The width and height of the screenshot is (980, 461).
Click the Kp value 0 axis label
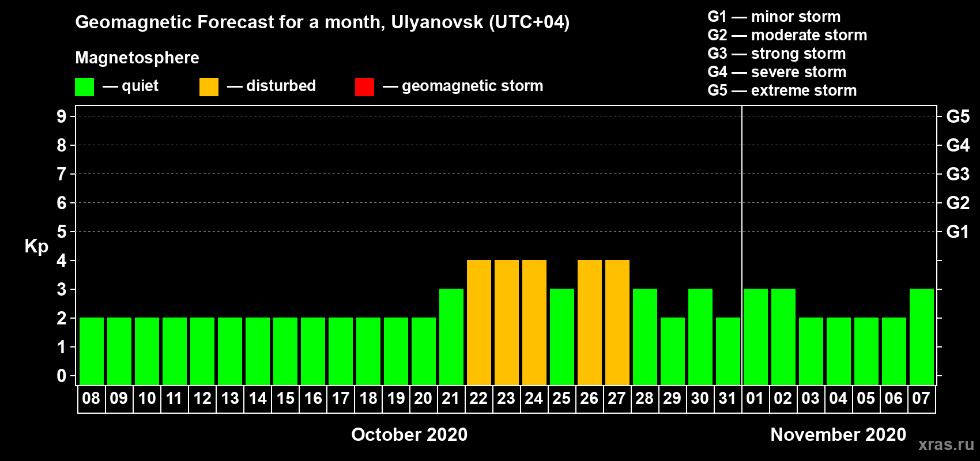[x=62, y=376]
